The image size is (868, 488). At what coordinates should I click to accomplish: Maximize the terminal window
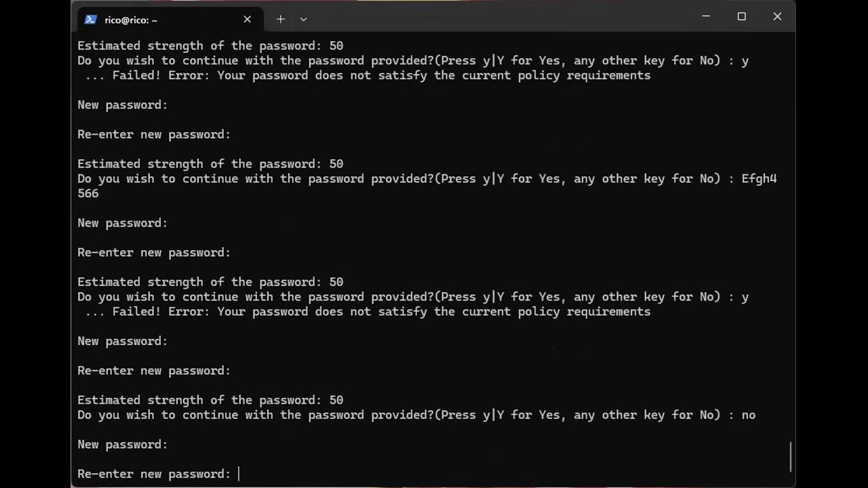[x=742, y=16]
